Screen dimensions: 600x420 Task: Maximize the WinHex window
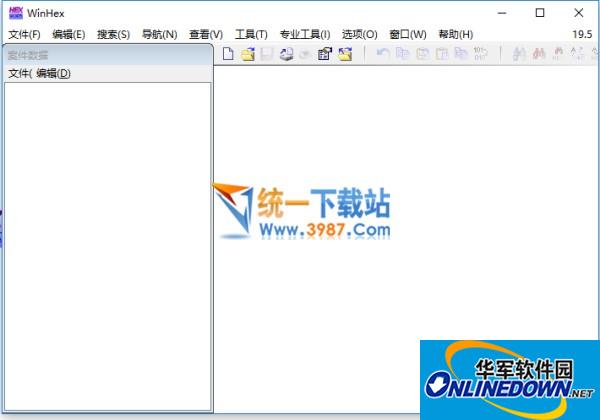click(540, 13)
